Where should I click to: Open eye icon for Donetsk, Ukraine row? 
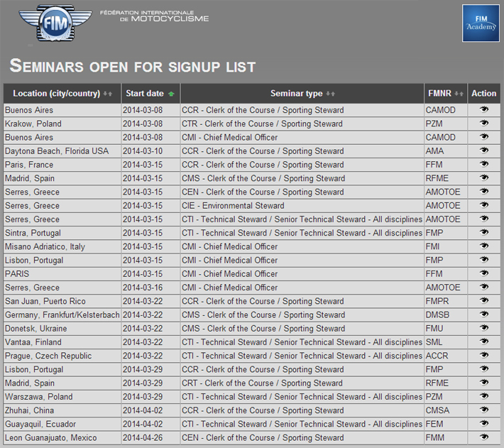484,329
